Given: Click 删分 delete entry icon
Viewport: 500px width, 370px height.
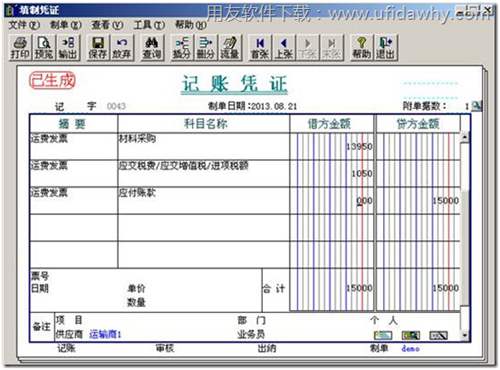Looking at the screenshot, I should click(206, 48).
